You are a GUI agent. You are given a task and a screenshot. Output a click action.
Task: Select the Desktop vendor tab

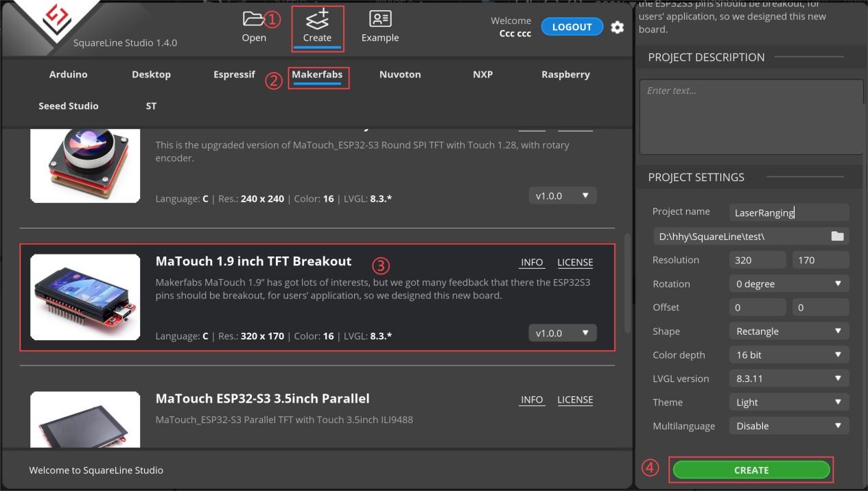pos(151,74)
